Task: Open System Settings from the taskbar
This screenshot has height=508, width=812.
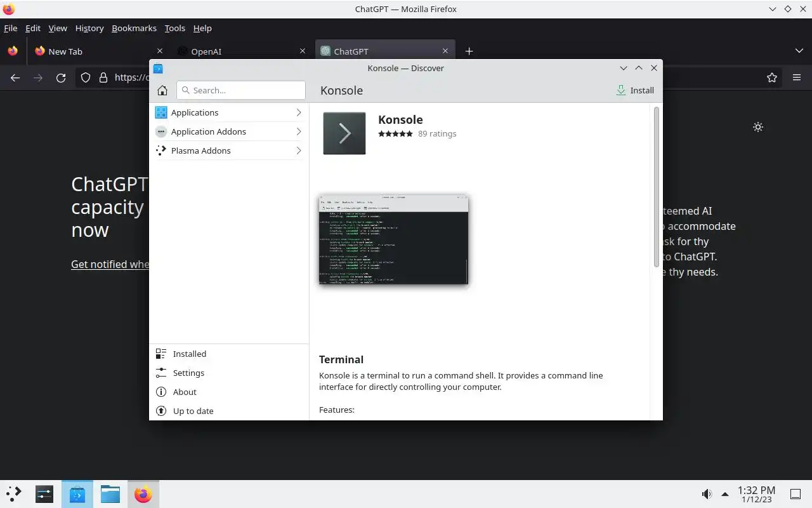Action: pos(44,493)
